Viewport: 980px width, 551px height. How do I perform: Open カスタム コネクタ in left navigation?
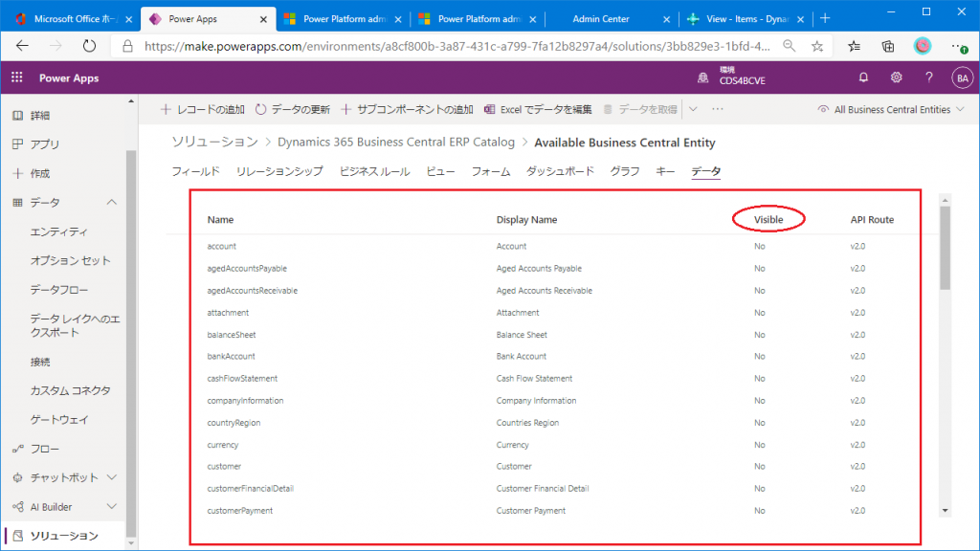[70, 390]
